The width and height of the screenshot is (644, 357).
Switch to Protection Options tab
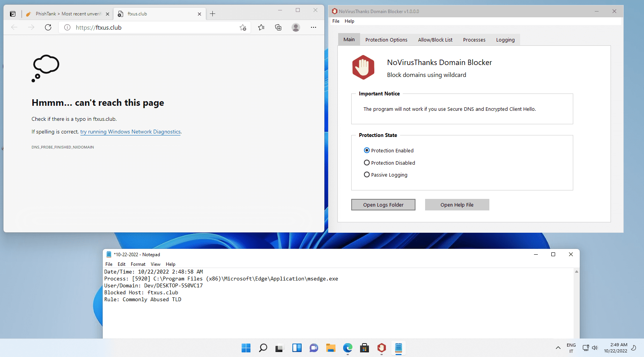point(386,40)
